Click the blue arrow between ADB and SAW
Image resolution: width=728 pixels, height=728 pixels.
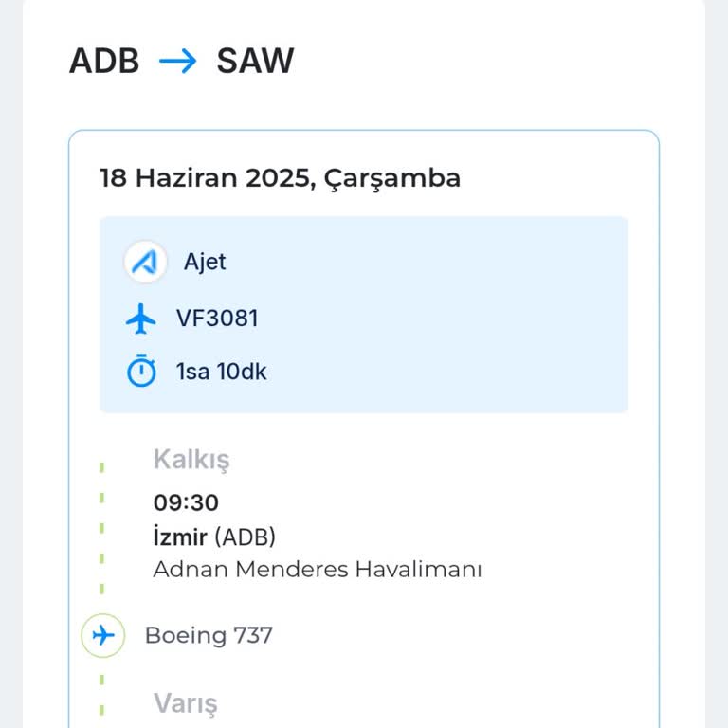(177, 62)
